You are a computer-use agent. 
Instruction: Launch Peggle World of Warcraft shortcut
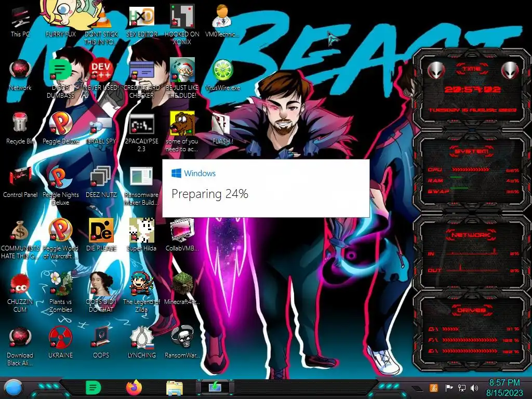point(60,239)
